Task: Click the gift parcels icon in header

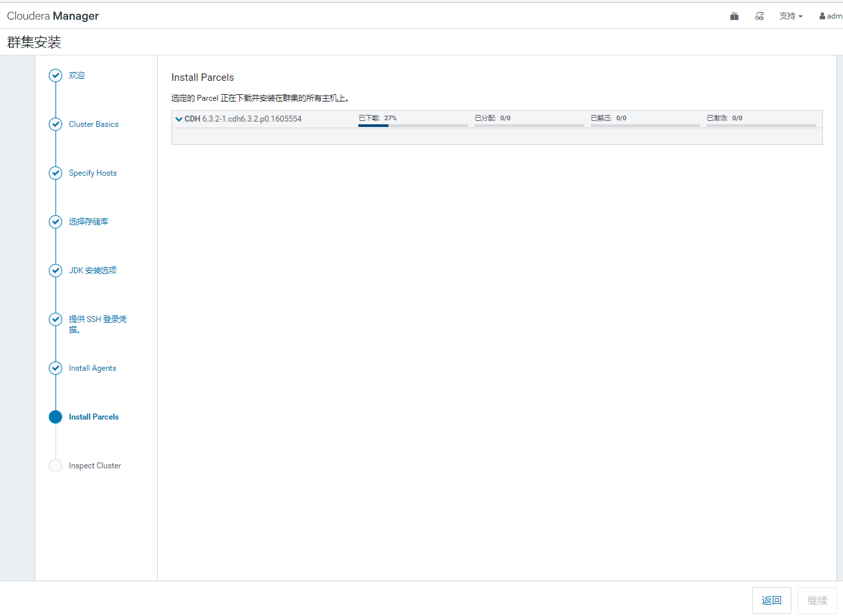Action: point(734,16)
